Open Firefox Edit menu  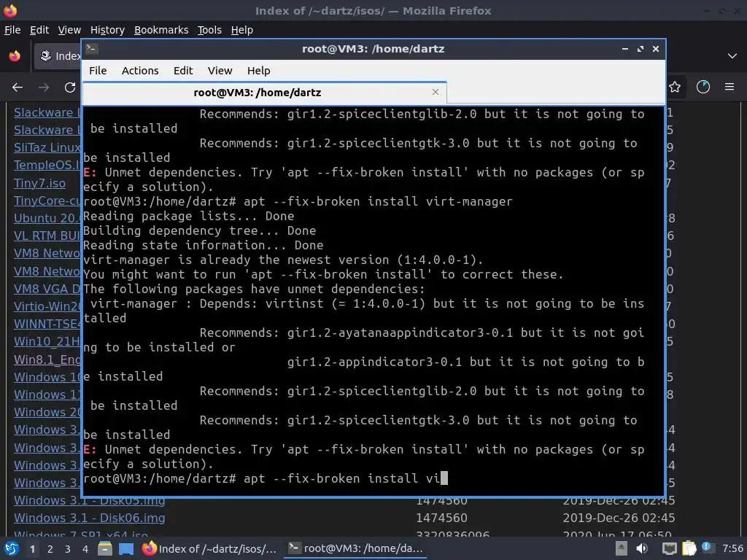click(39, 30)
